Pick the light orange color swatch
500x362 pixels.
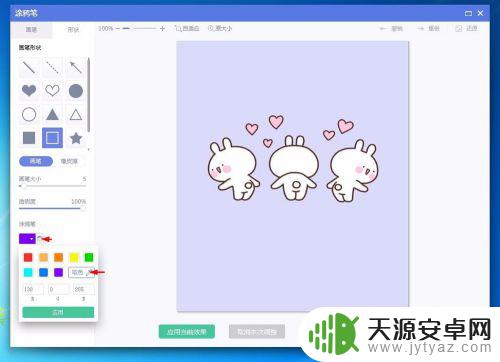pos(43,257)
